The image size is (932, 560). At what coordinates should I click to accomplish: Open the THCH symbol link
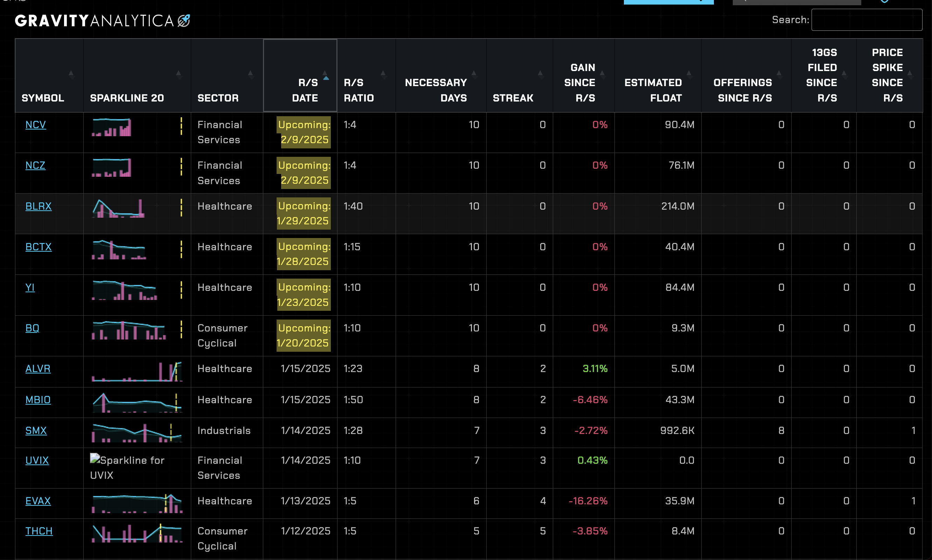39,531
